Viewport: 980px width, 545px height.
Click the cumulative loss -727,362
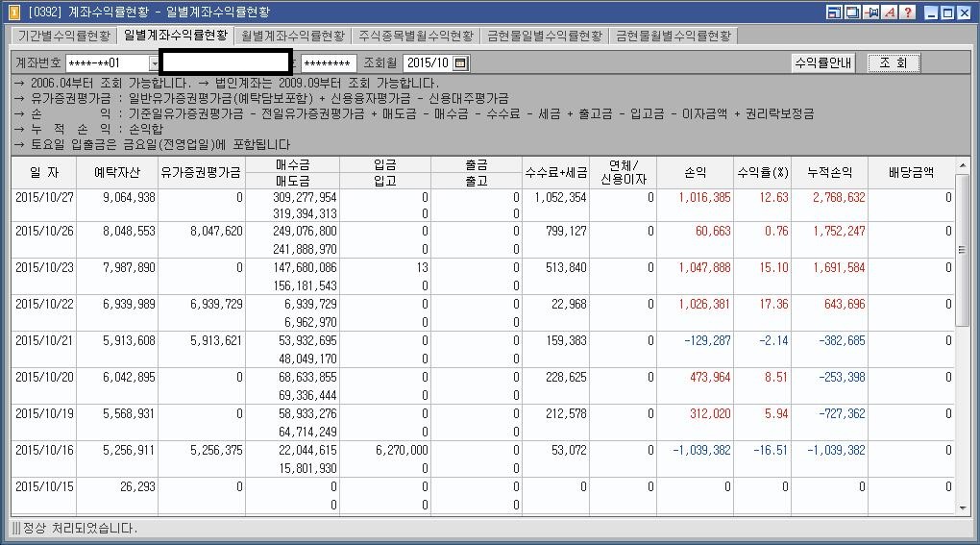(x=842, y=413)
